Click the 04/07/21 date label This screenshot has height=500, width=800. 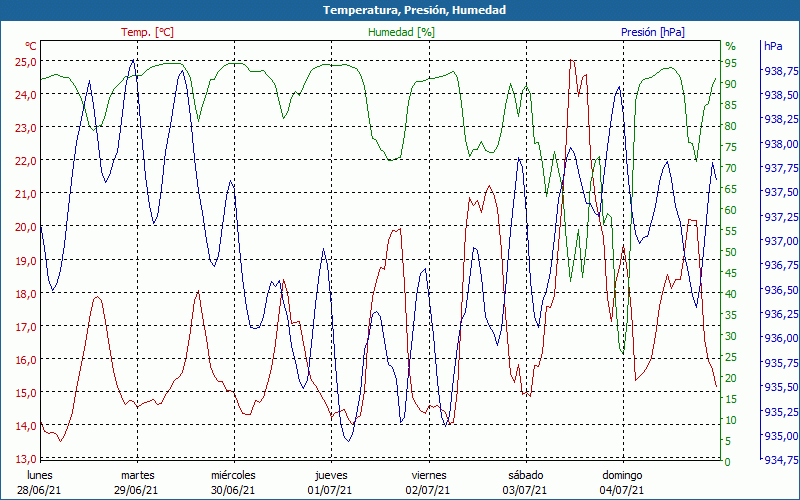point(621,491)
